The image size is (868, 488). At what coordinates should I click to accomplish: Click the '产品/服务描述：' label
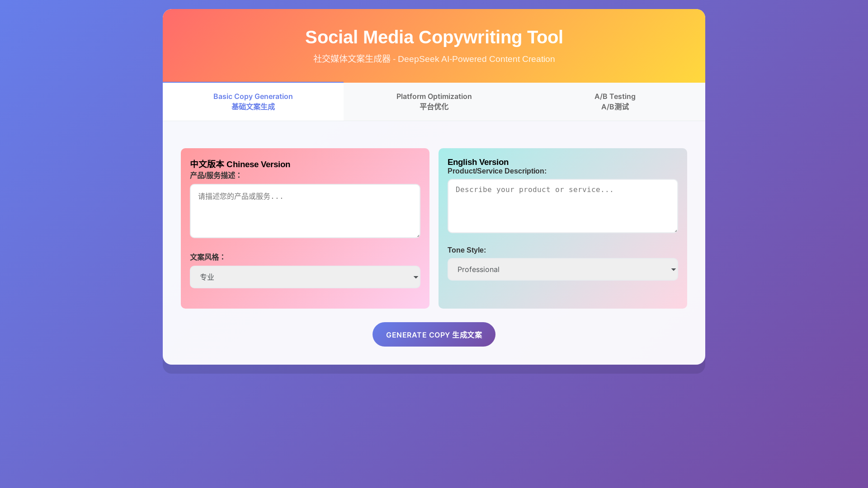click(216, 175)
